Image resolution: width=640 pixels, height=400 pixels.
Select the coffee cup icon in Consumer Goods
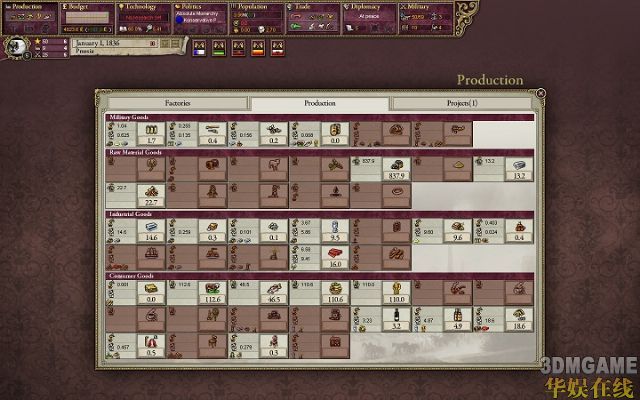pos(151,315)
